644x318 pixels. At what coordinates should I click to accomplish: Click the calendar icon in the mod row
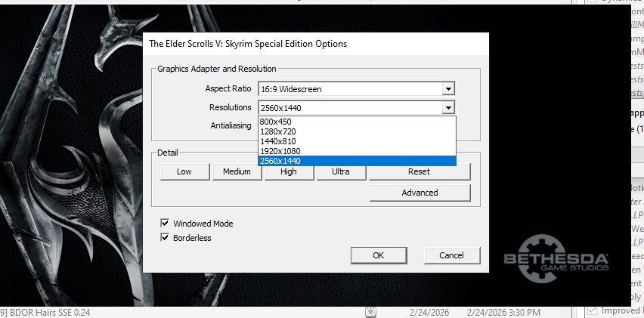[x=370, y=312]
